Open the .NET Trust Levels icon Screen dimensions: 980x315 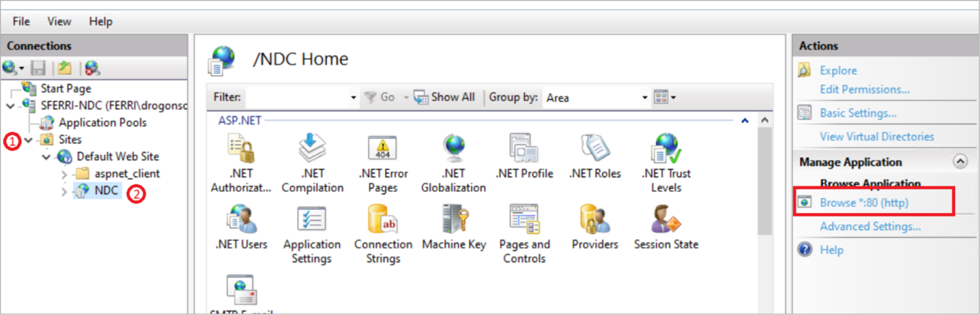(666, 149)
